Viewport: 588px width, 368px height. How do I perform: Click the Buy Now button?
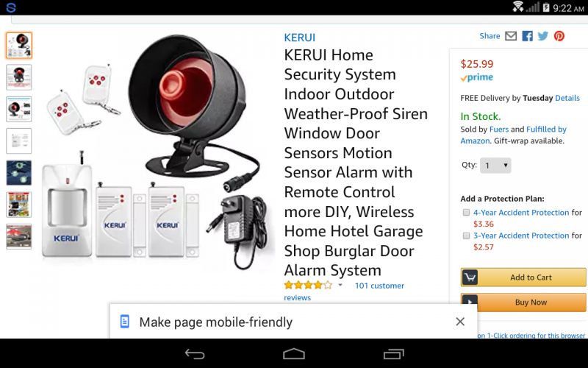click(523, 302)
